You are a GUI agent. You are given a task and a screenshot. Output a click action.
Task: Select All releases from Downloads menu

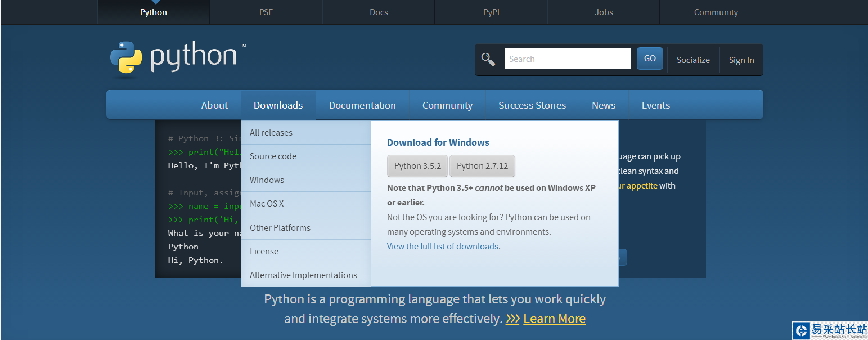[271, 133]
